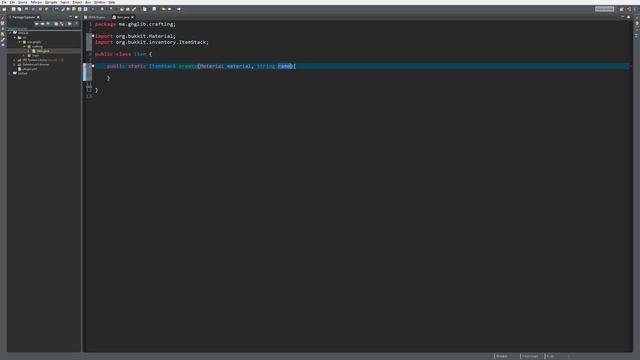This screenshot has height=360, width=640.
Task: Click the Open Perspective icon
Action: tap(621, 9)
